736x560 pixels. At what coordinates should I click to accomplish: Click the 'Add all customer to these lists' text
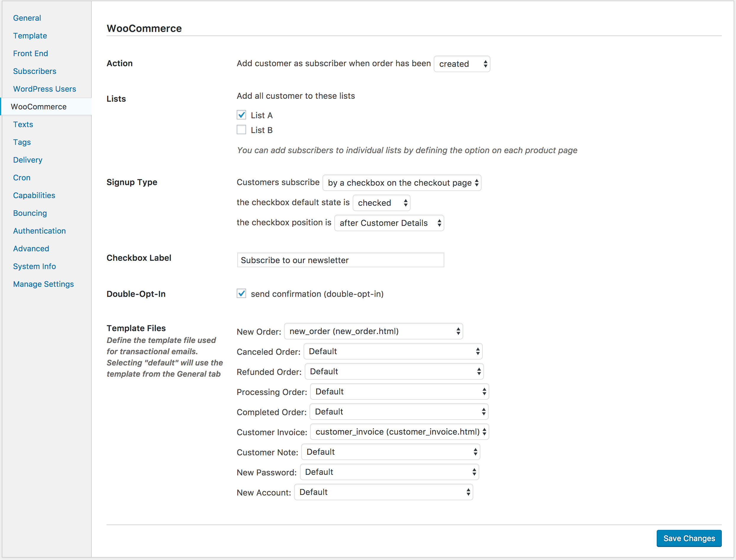296,96
